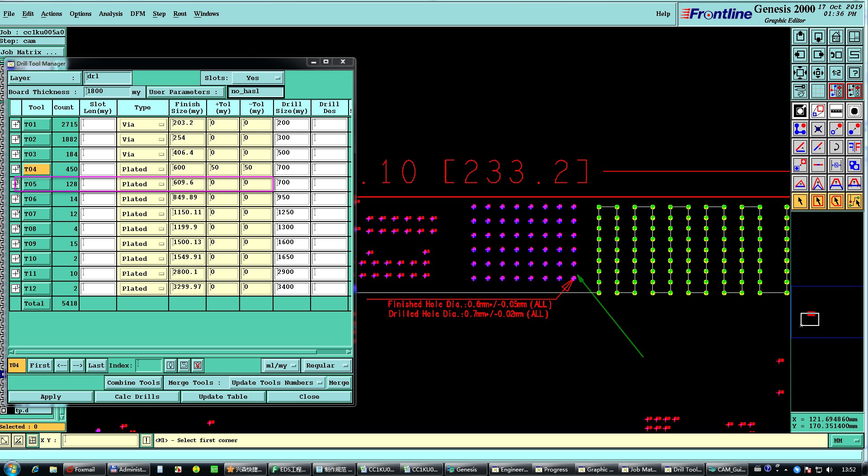Screen dimensions: 868x476
Task: Click the rotate arrow tool icon
Action: [836, 147]
